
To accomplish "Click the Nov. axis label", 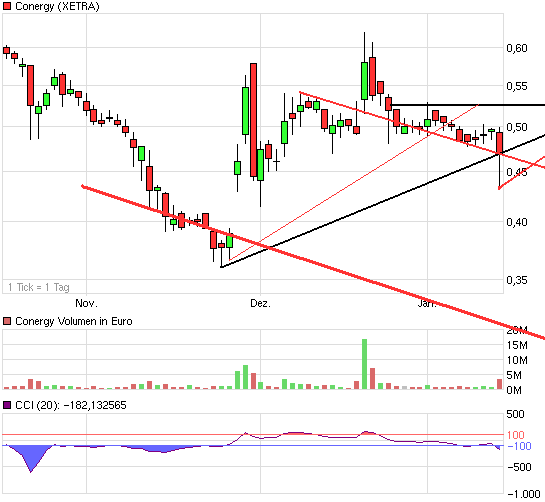I will click(86, 303).
